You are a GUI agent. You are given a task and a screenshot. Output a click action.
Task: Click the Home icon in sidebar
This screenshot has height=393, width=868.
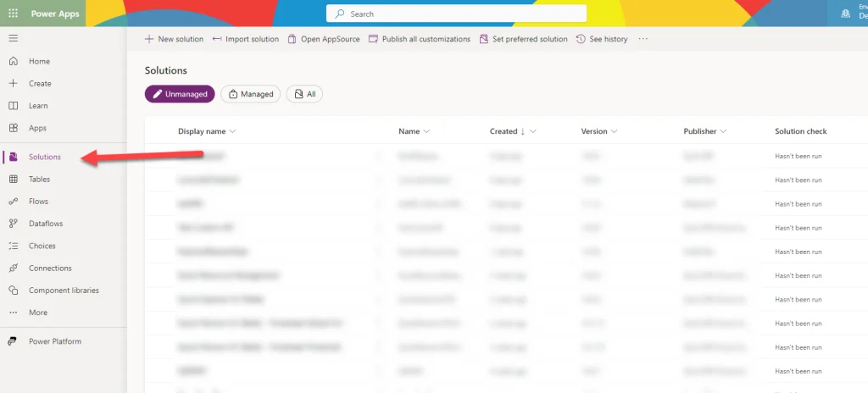click(14, 62)
